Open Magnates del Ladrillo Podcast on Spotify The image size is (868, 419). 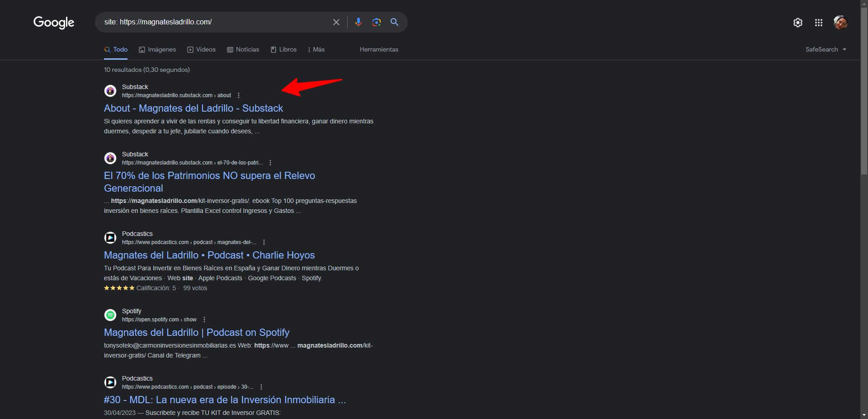coord(197,333)
